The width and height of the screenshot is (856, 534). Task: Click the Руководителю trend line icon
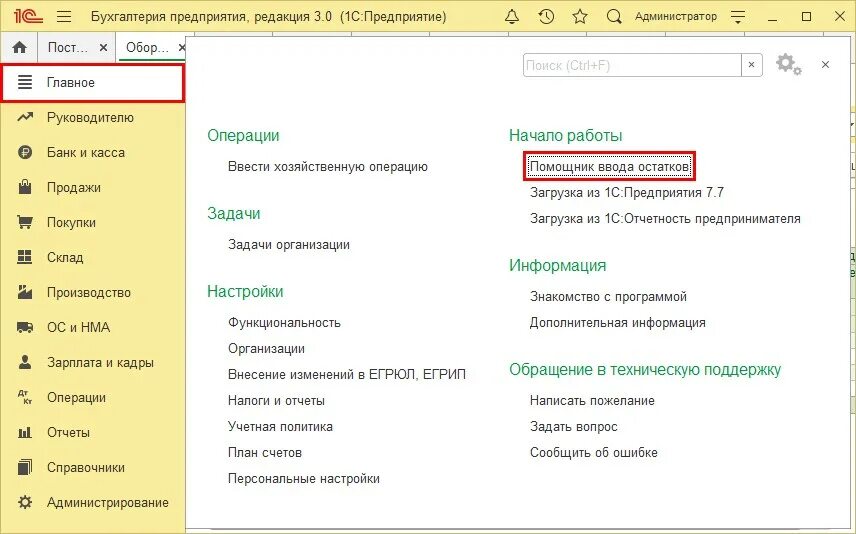click(x=25, y=117)
